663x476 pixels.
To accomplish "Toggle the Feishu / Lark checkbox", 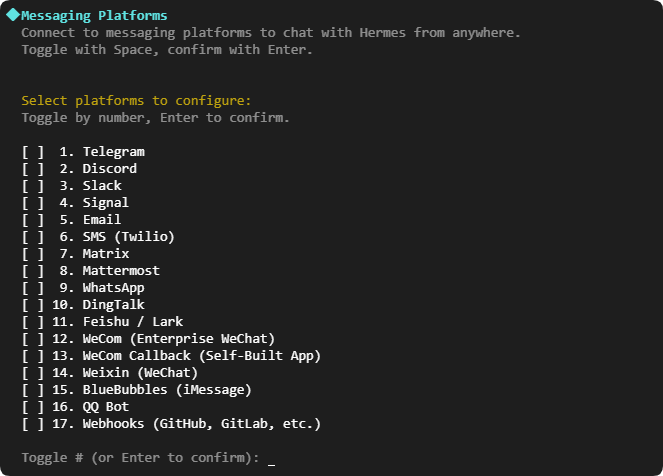I will click(33, 322).
